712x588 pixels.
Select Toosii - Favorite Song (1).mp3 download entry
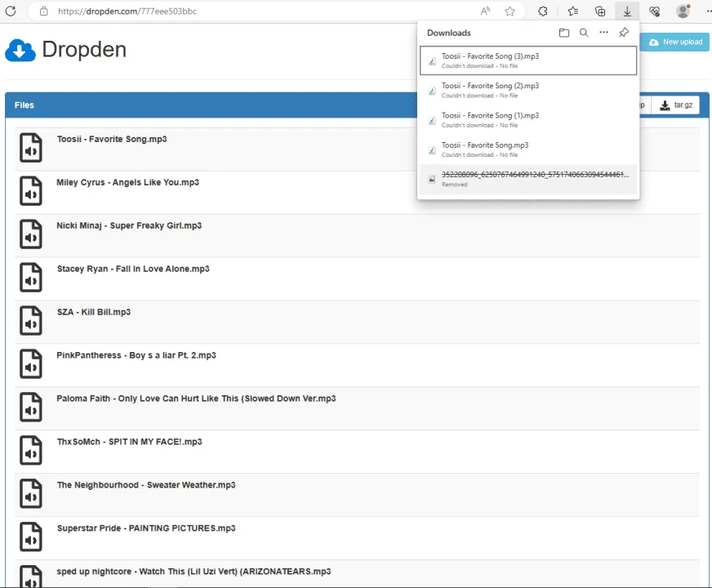point(528,120)
